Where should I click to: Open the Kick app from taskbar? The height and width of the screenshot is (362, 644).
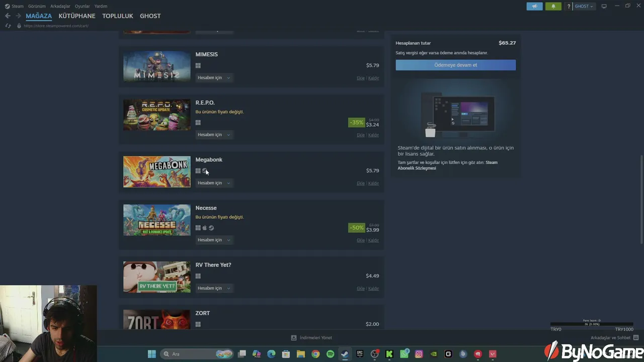click(389, 354)
